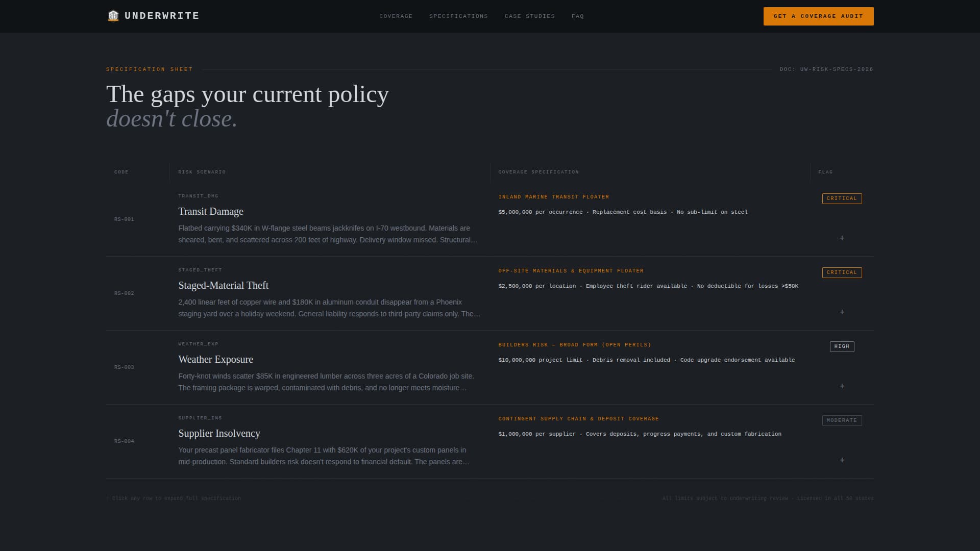
Task: Click the High flag on Weather Exposure
Action: click(842, 346)
